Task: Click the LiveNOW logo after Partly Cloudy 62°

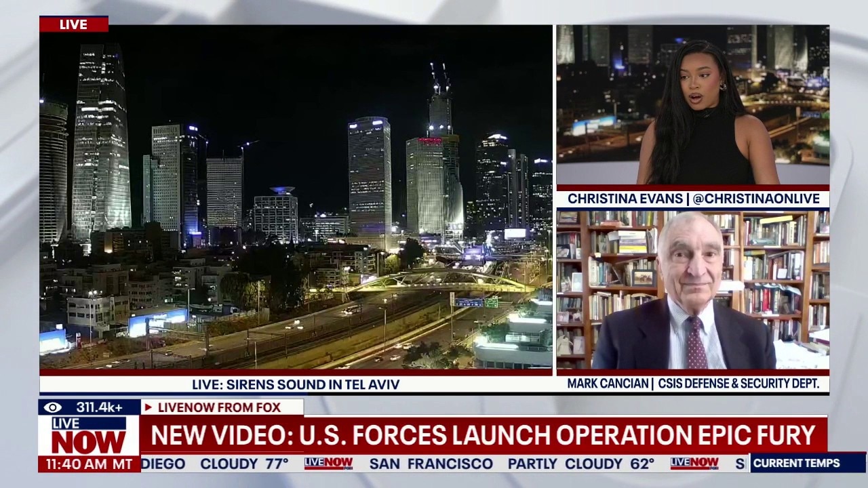Action: tap(694, 464)
